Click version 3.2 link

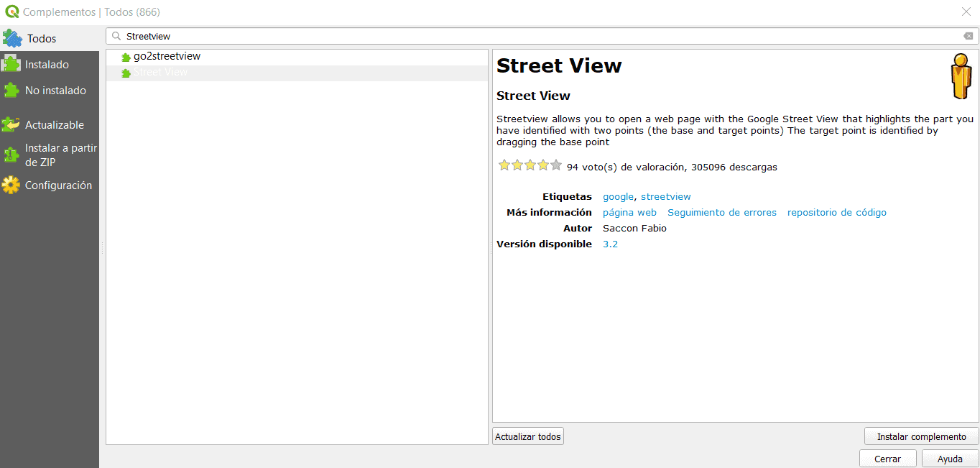click(x=610, y=244)
